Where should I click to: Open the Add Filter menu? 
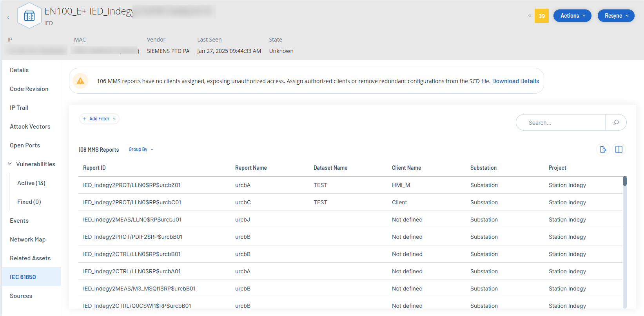tap(99, 119)
